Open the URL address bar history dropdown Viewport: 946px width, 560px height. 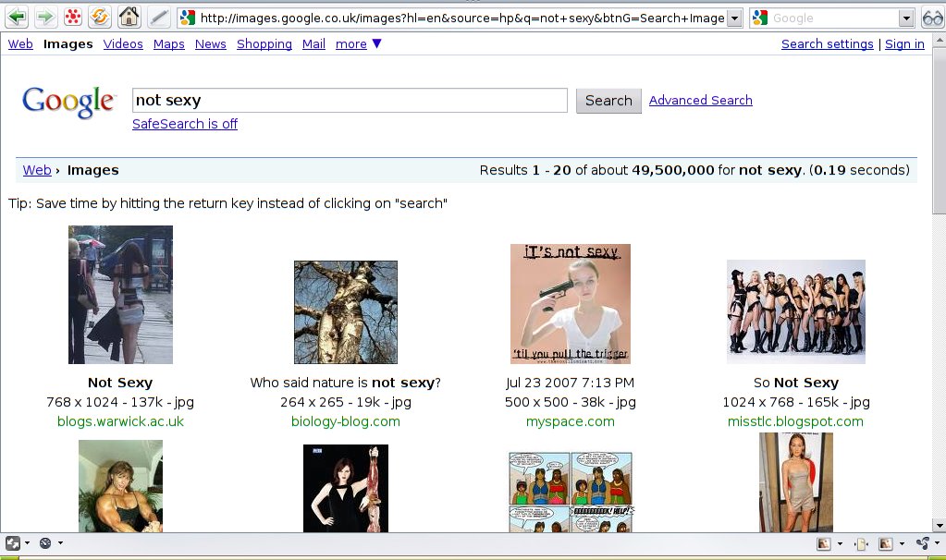point(734,18)
